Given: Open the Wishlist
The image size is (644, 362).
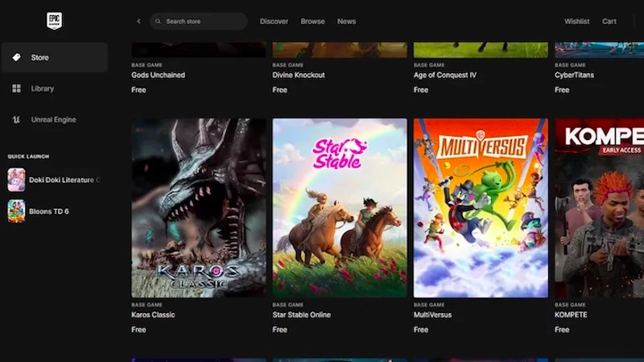Looking at the screenshot, I should pyautogui.click(x=576, y=22).
